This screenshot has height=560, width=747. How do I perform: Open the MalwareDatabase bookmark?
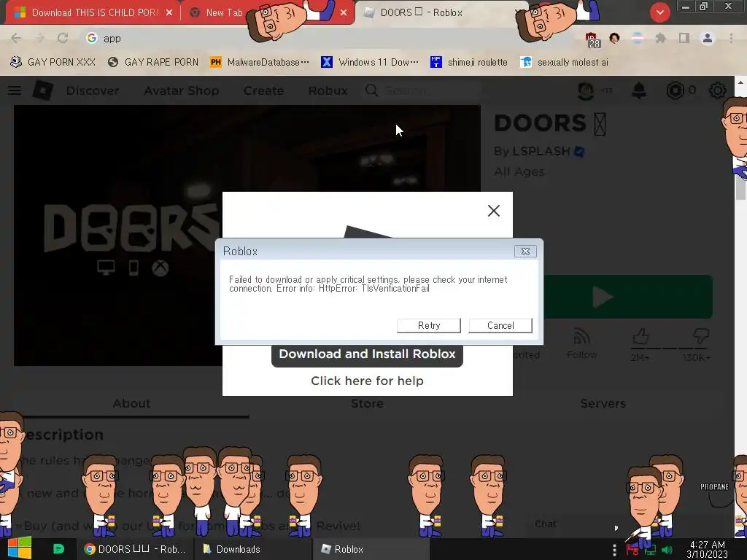pyautogui.click(x=260, y=62)
